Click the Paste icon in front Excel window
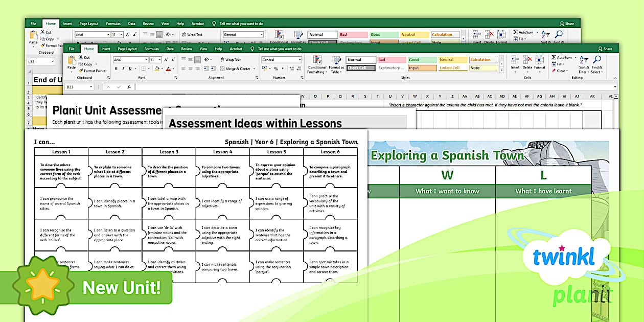 (x=72, y=61)
